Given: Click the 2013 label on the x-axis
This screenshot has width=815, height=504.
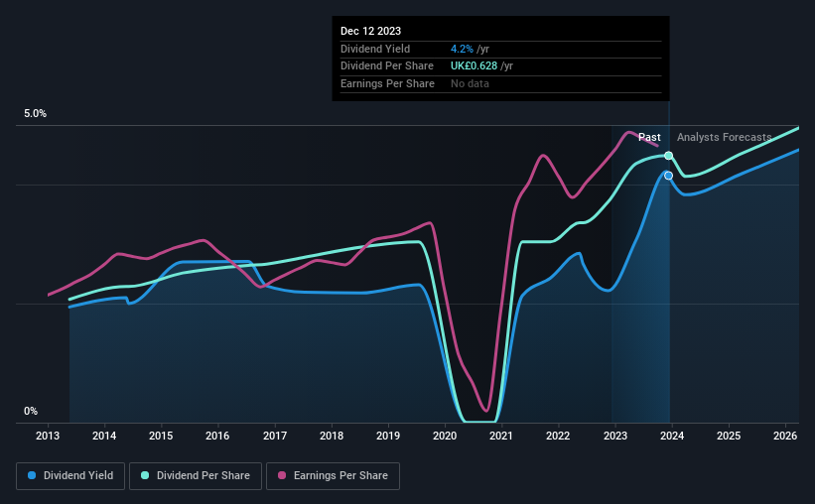Looking at the screenshot, I should (48, 436).
